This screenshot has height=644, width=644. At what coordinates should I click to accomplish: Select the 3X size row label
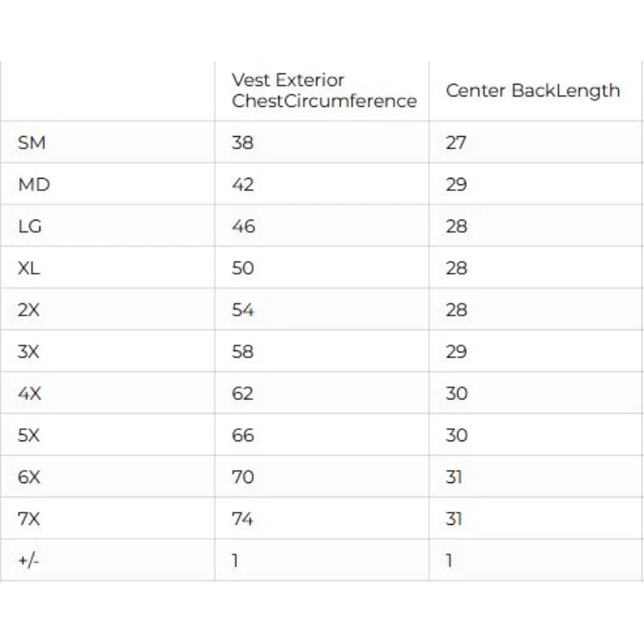pos(28,352)
